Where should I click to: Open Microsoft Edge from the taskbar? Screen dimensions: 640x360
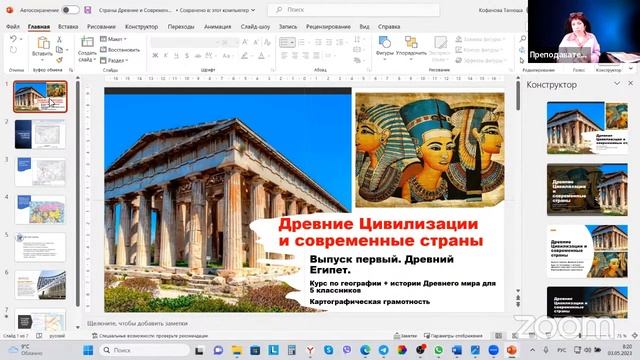click(365, 350)
